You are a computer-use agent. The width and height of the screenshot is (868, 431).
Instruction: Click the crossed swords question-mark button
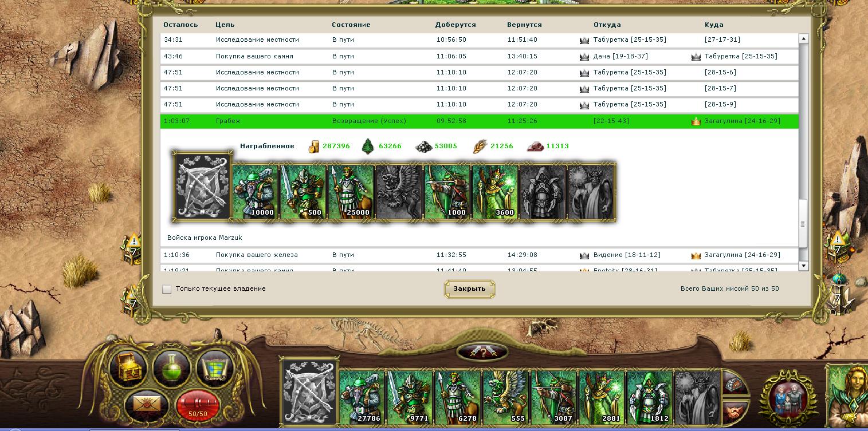[482, 351]
